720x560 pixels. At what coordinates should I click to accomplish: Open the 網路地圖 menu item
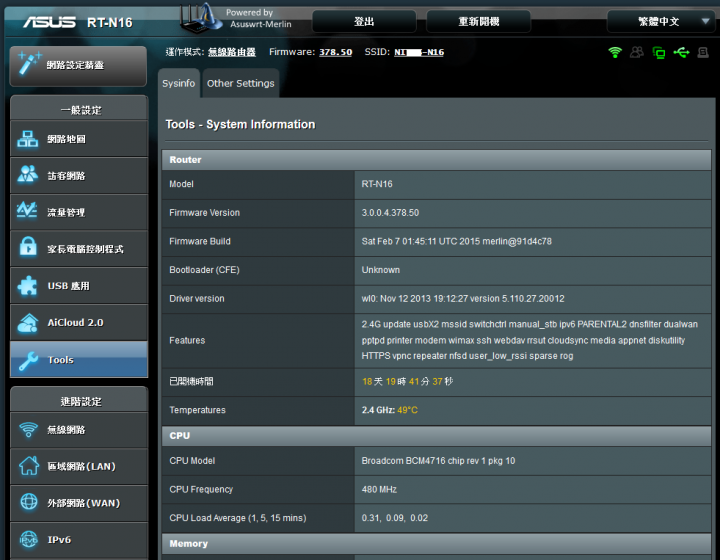tap(79, 139)
